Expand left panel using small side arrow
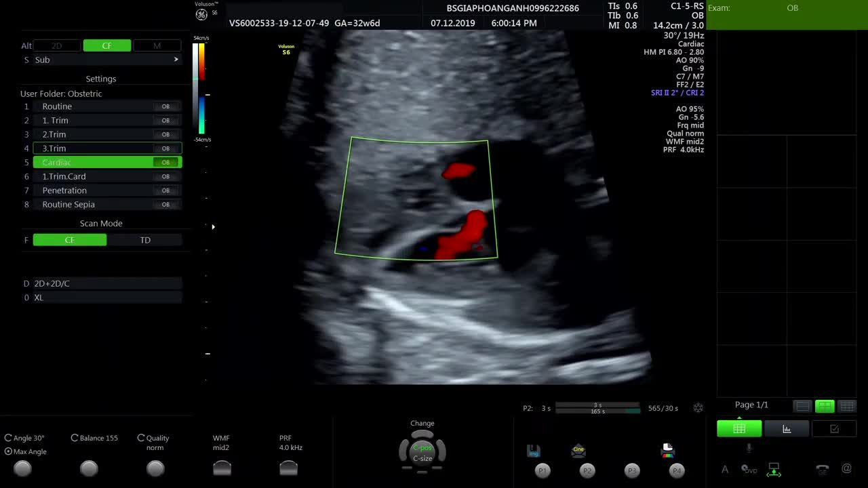Image resolution: width=868 pixels, height=488 pixels. (x=213, y=226)
